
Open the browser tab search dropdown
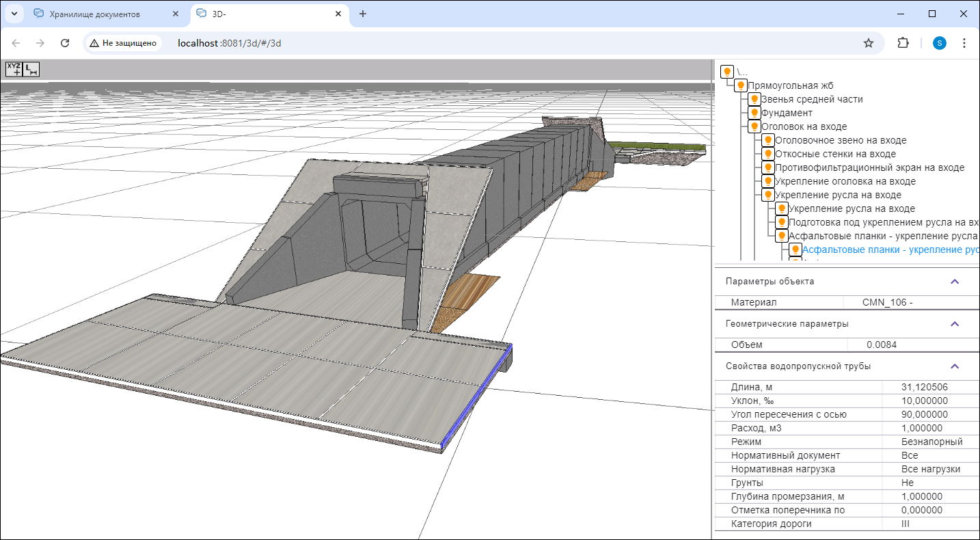pyautogui.click(x=14, y=14)
